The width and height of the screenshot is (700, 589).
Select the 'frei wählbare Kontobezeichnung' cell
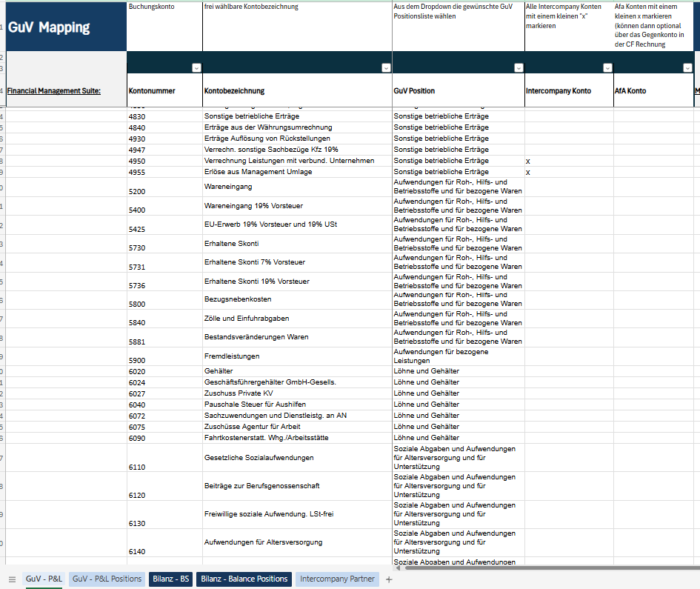click(x=297, y=27)
